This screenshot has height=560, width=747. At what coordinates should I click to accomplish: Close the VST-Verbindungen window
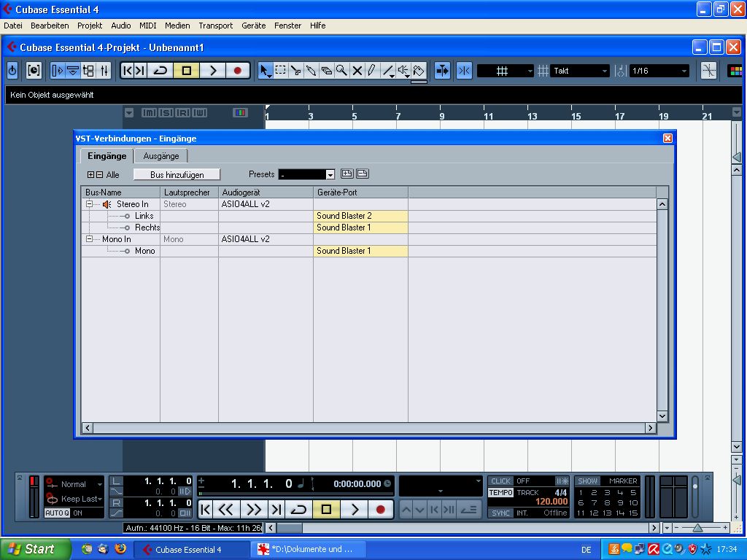pyautogui.click(x=667, y=138)
